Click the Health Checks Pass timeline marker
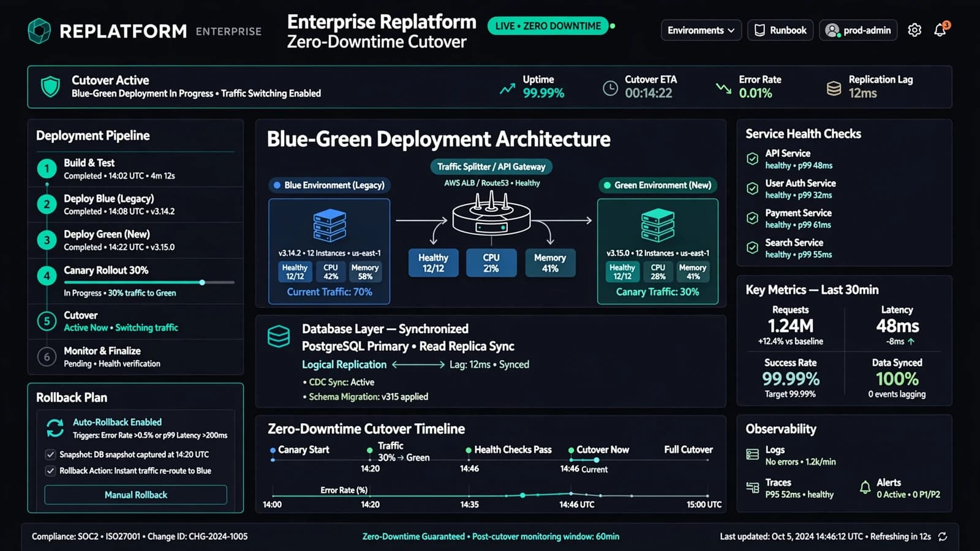 469,450
